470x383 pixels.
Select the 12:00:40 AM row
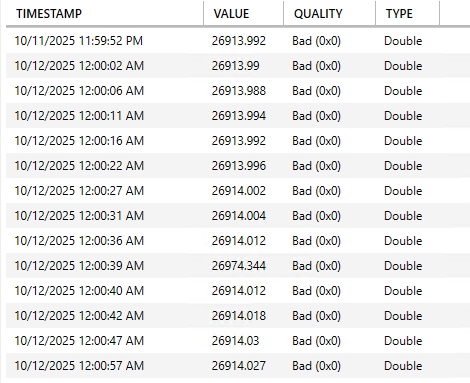238,291
